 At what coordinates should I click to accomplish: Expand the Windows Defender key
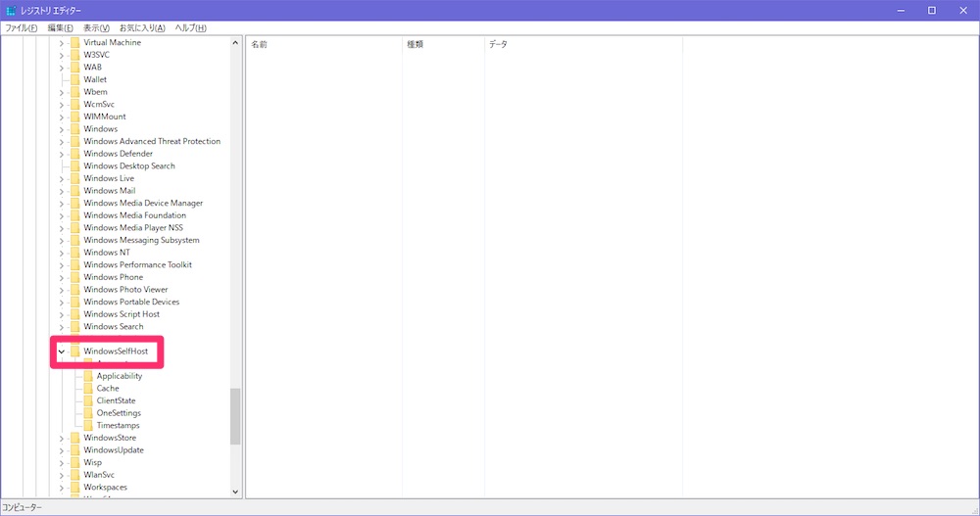[x=61, y=155]
